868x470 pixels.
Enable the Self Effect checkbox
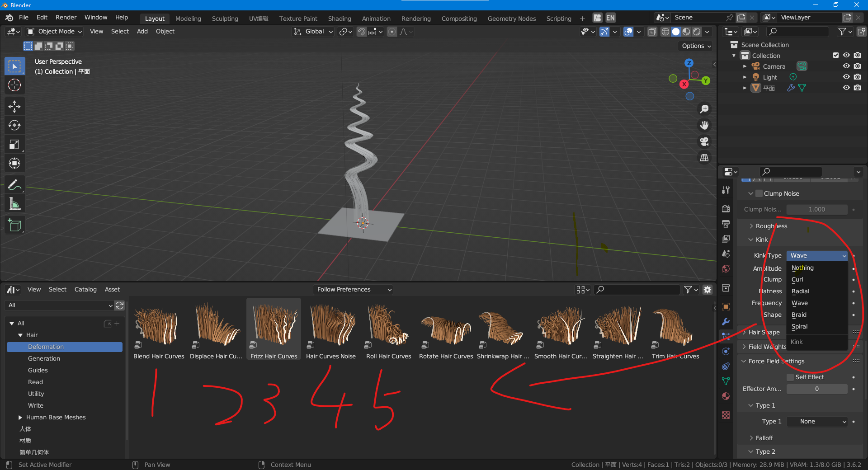coord(790,377)
